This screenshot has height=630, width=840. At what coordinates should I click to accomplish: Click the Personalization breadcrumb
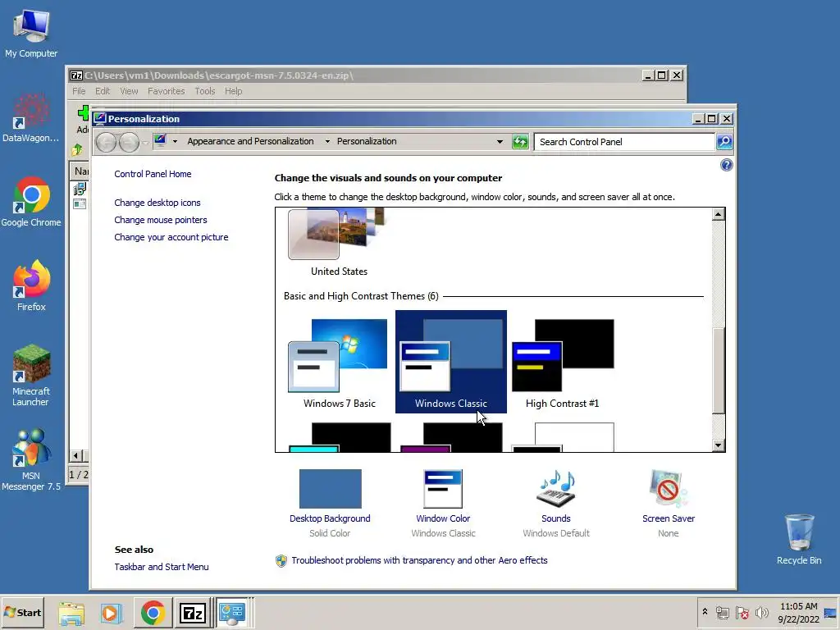point(367,141)
